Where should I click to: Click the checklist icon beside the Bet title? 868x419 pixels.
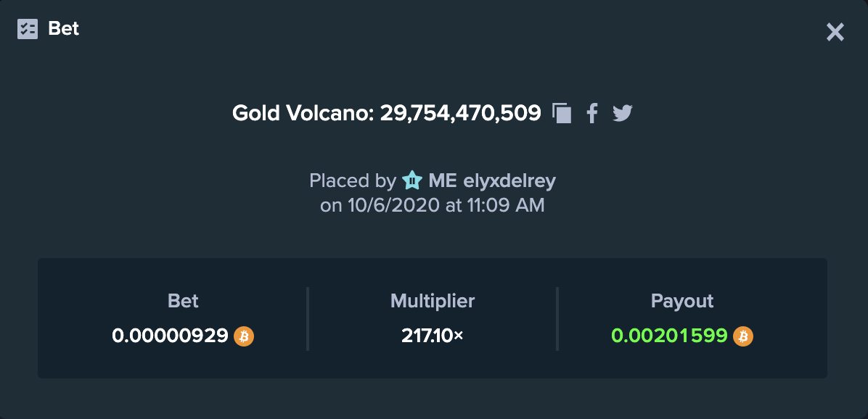[x=28, y=29]
